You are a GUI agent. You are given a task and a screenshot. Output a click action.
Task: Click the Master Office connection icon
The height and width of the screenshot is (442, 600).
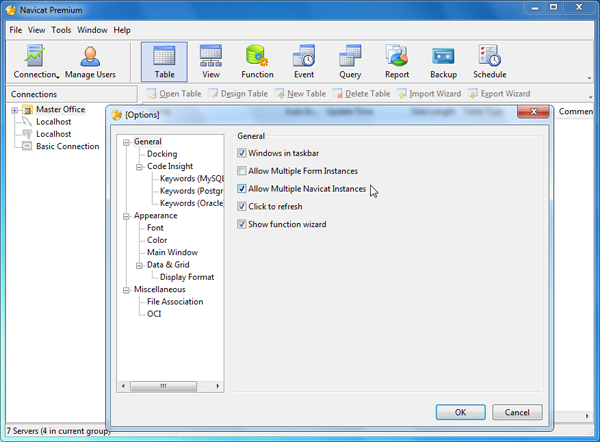(x=27, y=110)
